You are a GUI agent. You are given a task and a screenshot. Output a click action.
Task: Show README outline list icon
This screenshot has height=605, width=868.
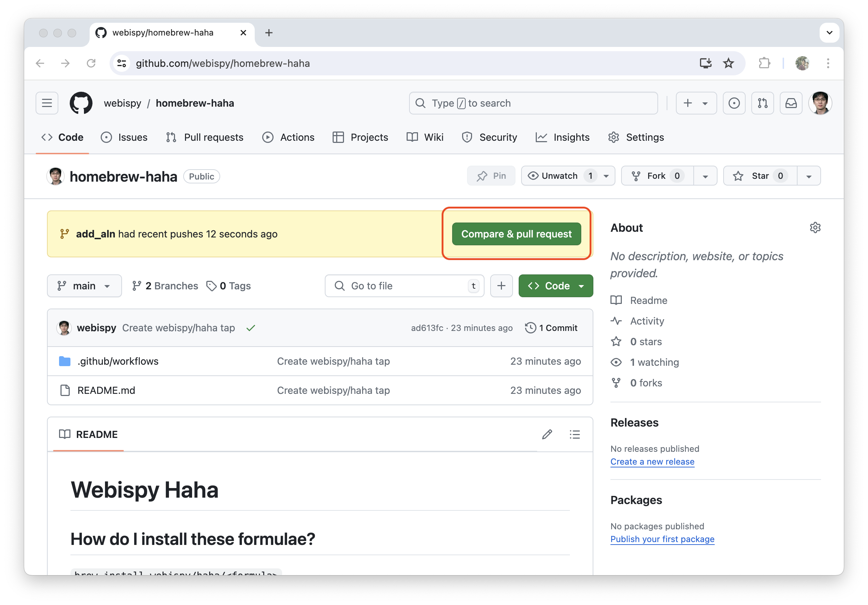pyautogui.click(x=575, y=434)
